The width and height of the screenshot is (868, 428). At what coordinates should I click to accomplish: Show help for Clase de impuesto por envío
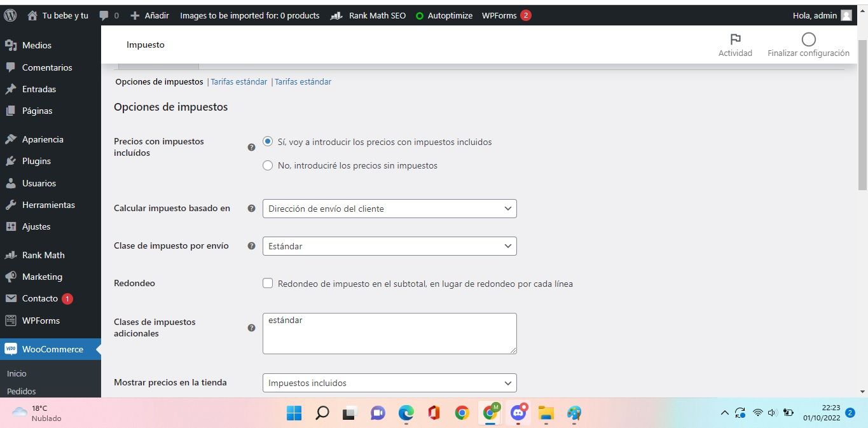(251, 245)
